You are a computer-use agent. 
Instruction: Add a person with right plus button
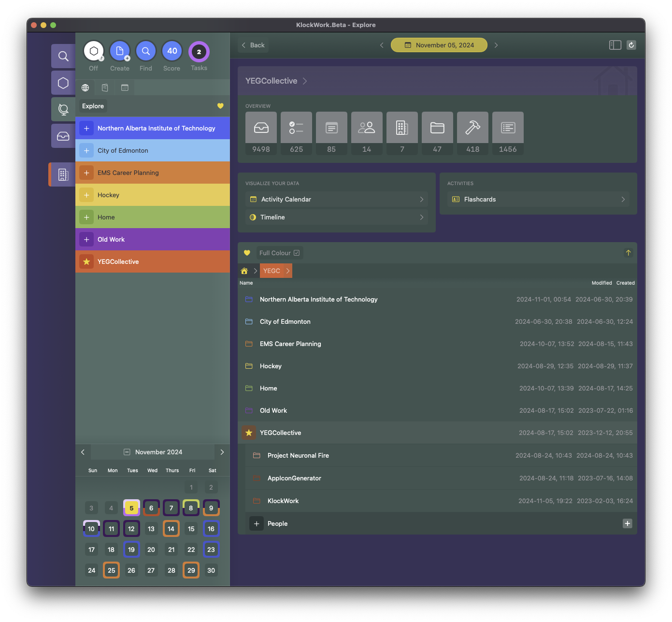tap(627, 523)
